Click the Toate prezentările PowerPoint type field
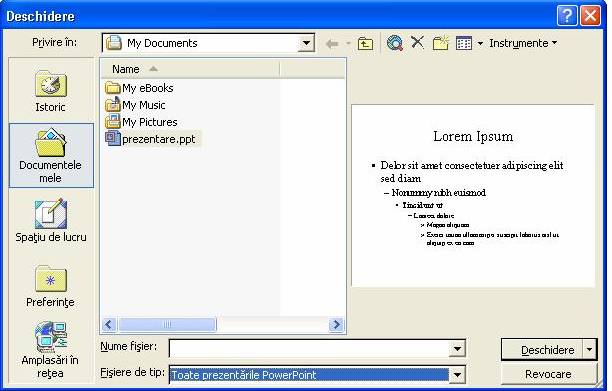Image resolution: width=612 pixels, height=391 pixels. coord(309,375)
